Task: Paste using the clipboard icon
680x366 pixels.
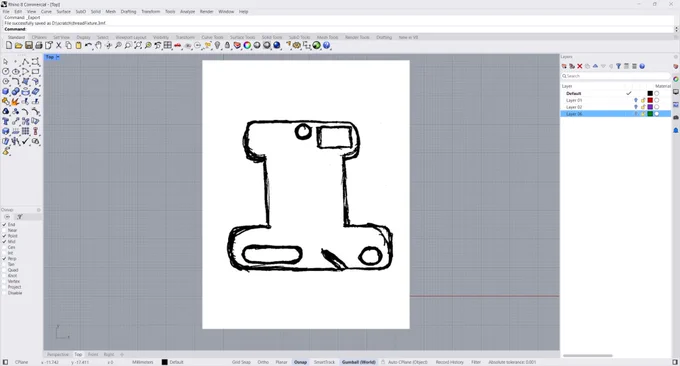Action: pos(78,45)
